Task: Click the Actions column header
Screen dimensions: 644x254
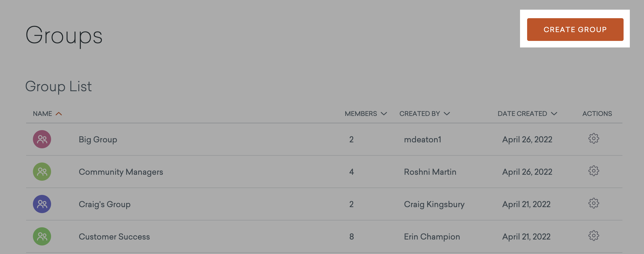Action: pyautogui.click(x=597, y=114)
